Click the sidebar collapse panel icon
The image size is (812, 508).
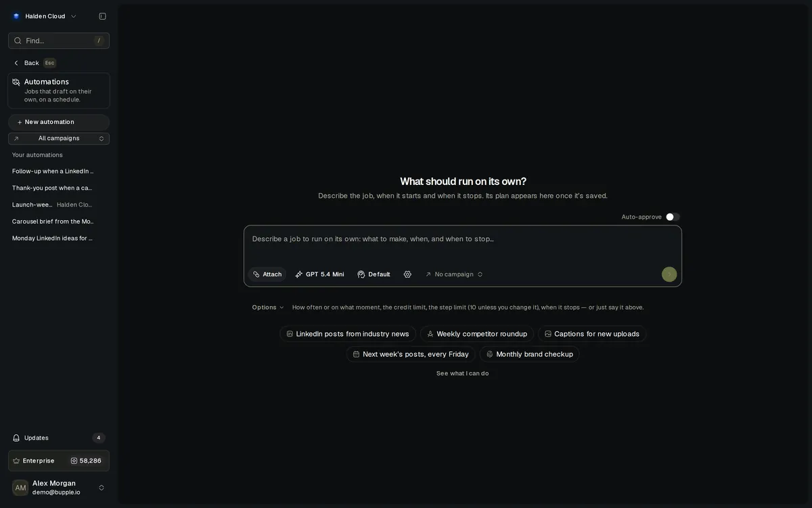point(102,16)
